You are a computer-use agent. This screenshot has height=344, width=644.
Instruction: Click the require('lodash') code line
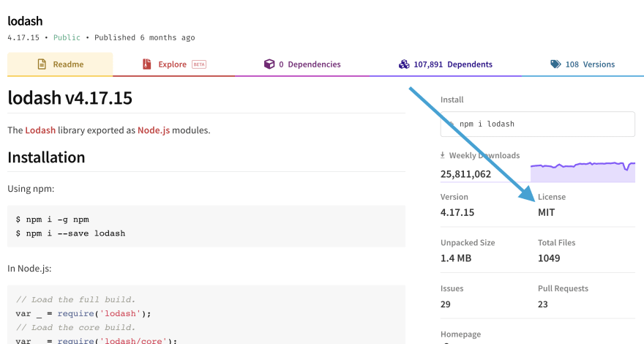coord(83,313)
